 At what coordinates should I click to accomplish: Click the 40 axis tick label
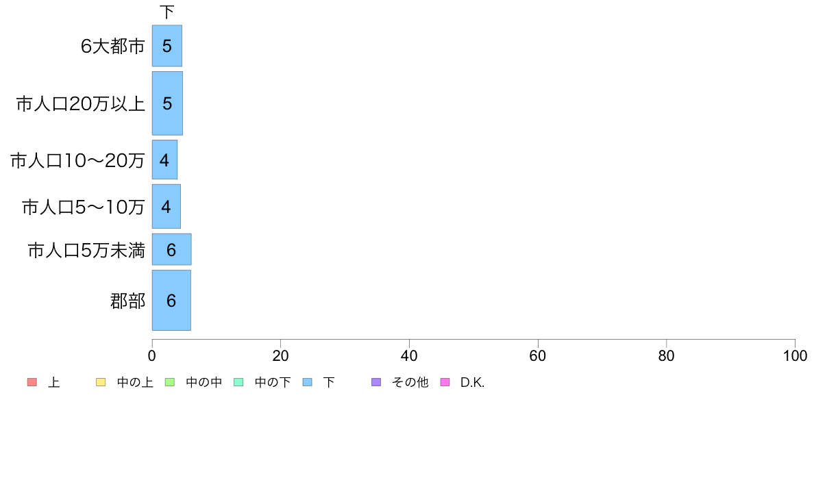pyautogui.click(x=409, y=355)
